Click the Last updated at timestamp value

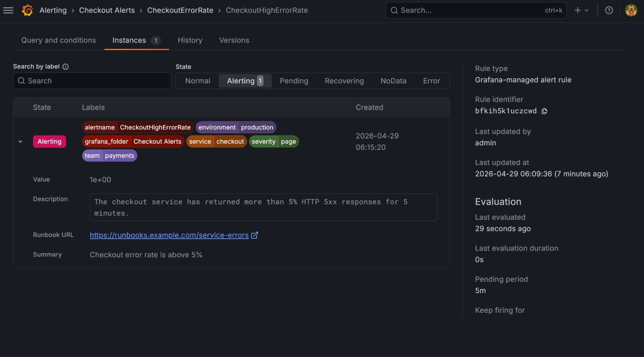tap(541, 174)
